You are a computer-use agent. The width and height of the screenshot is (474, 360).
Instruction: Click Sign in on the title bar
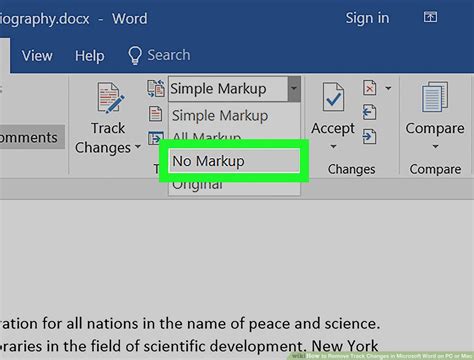(x=367, y=18)
